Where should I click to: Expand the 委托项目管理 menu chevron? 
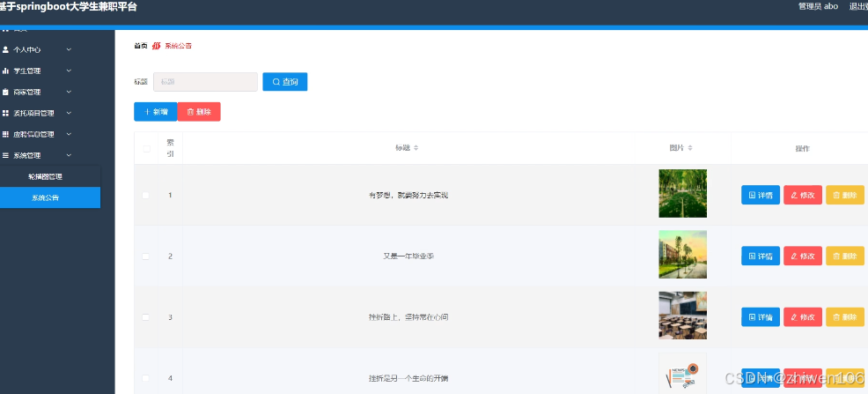69,113
